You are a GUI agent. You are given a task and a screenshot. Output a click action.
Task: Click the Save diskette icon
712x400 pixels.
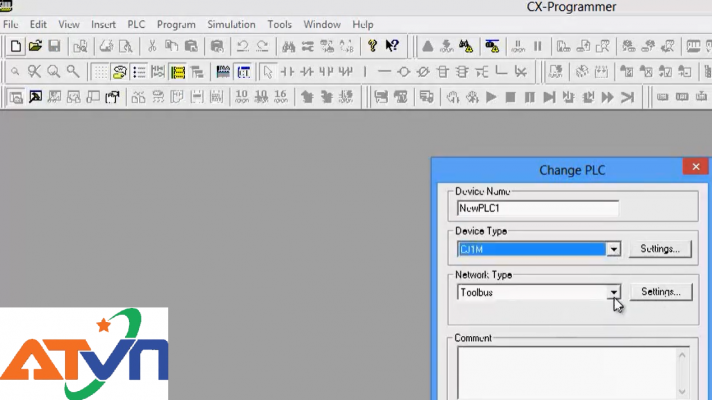54,46
